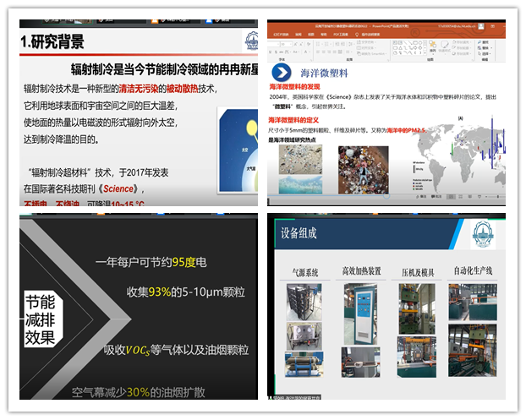This screenshot has height=420, width=526.
Task: Justify paragraph text
Action: tap(334, 52)
